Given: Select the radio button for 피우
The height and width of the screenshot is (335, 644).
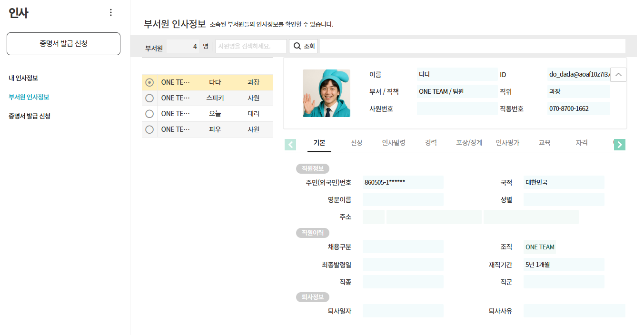Looking at the screenshot, I should click(149, 129).
